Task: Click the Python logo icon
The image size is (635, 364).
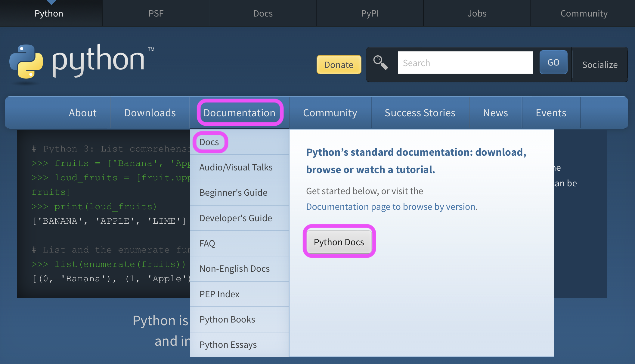Action: (x=26, y=62)
